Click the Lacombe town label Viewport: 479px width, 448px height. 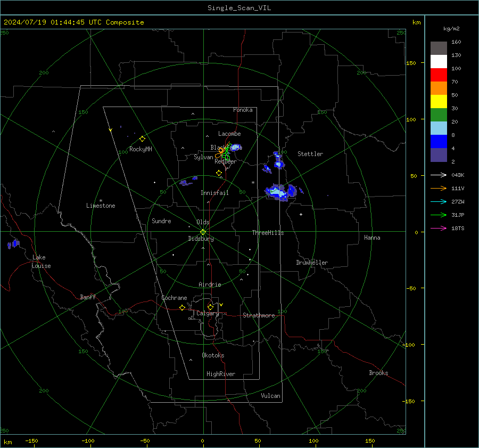[229, 134]
